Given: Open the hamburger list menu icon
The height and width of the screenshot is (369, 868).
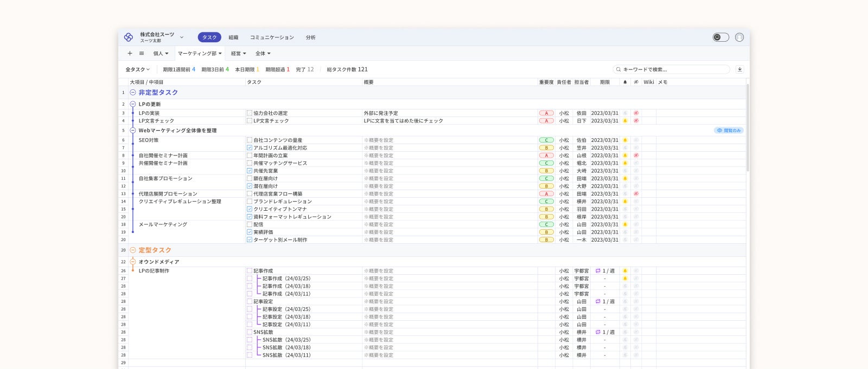Looking at the screenshot, I should (142, 53).
